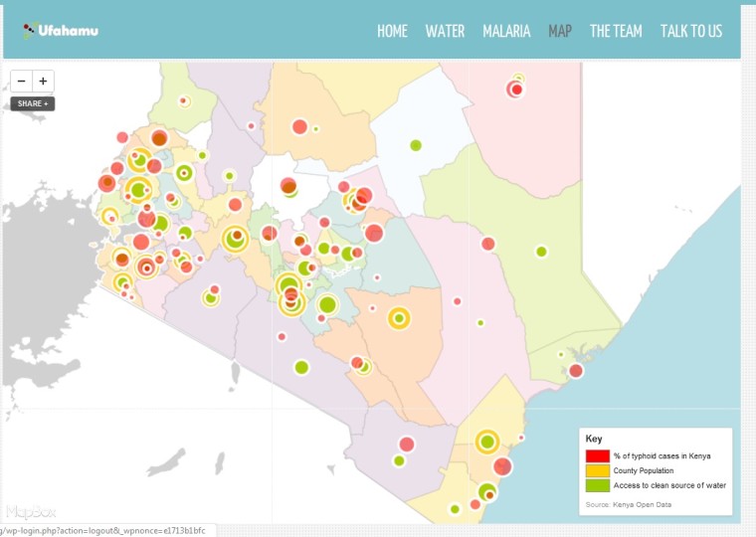This screenshot has width=756, height=537.
Task: Click green marker below red one in southern purple county
Action: click(x=399, y=460)
